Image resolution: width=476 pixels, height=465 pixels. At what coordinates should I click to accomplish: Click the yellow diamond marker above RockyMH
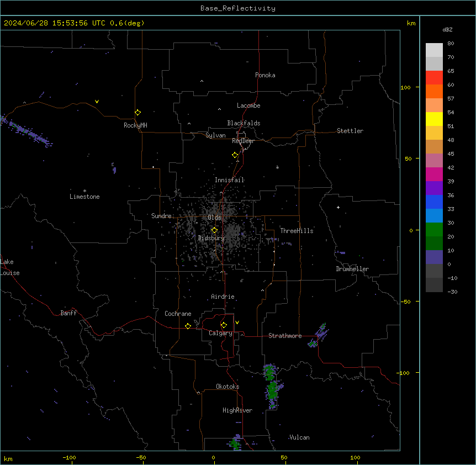coord(138,113)
